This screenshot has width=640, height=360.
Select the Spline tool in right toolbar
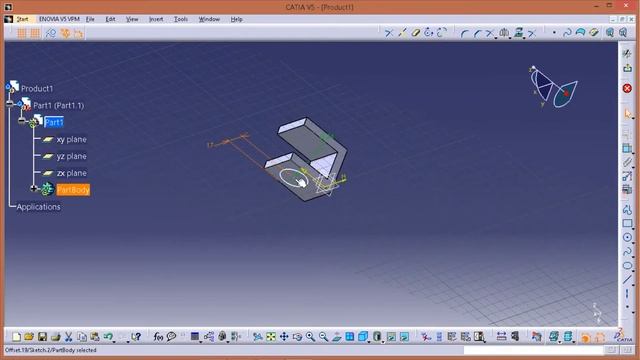click(627, 251)
